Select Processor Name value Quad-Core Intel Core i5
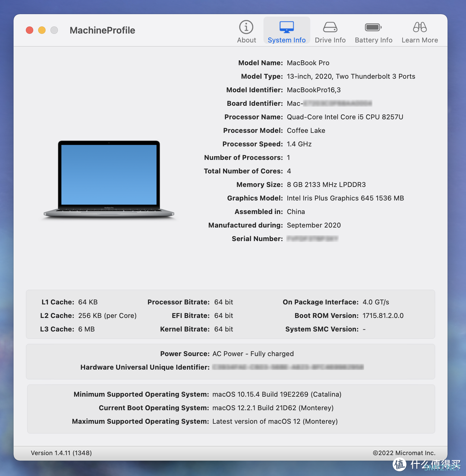The height and width of the screenshot is (476, 466). [x=345, y=117]
